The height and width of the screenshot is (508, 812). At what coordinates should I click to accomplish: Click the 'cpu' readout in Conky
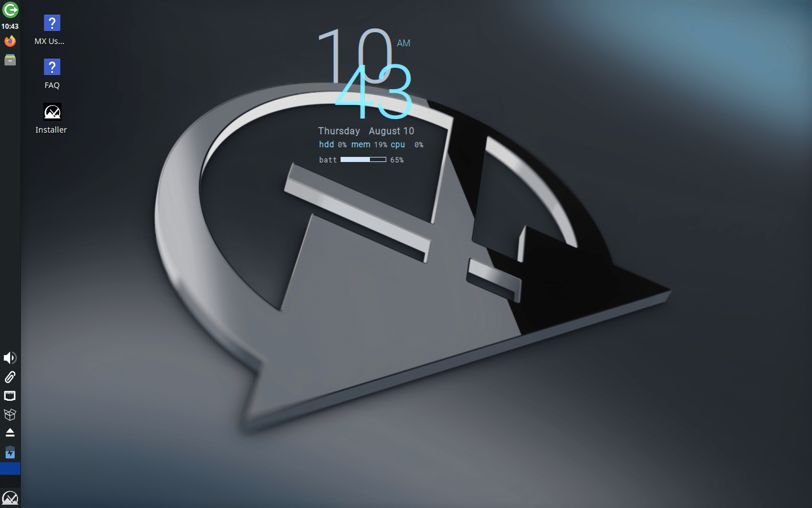[x=398, y=144]
